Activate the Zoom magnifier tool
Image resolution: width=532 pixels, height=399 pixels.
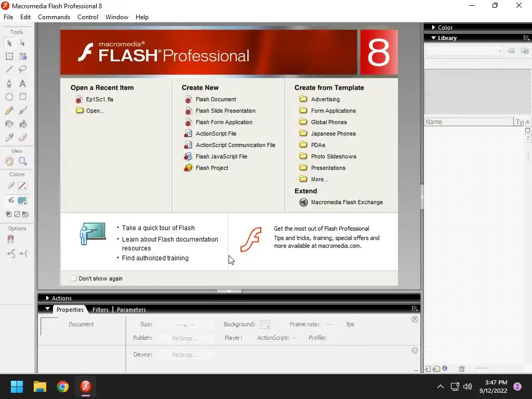coord(23,161)
